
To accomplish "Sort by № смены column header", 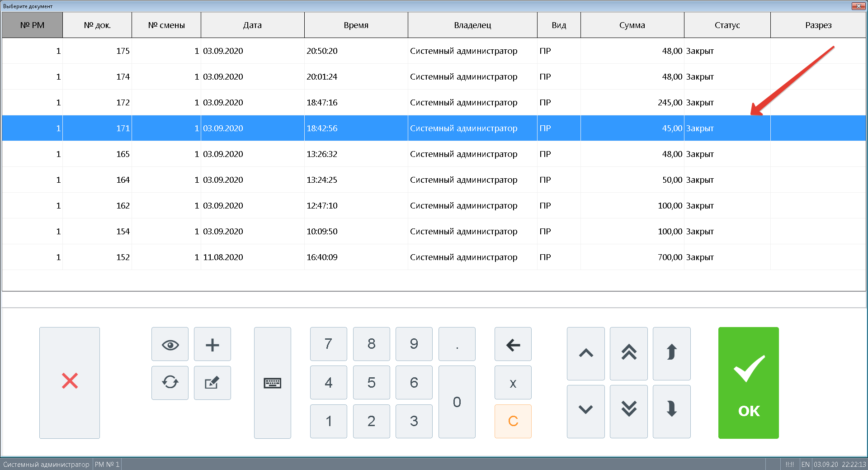I will click(166, 25).
